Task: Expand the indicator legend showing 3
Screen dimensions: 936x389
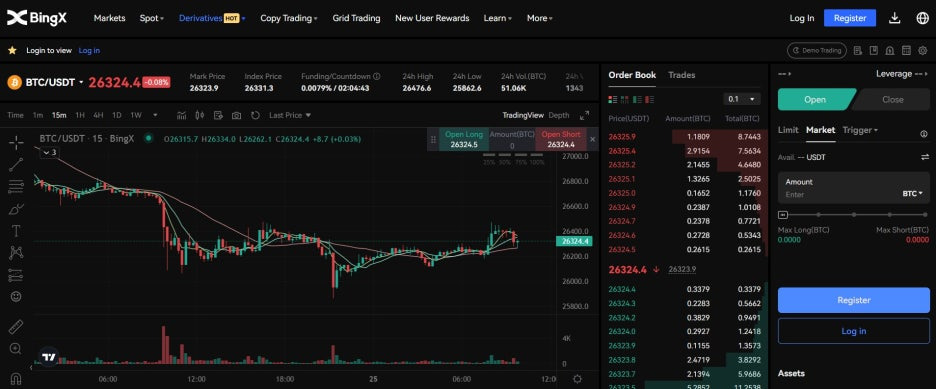Action: 49,152
